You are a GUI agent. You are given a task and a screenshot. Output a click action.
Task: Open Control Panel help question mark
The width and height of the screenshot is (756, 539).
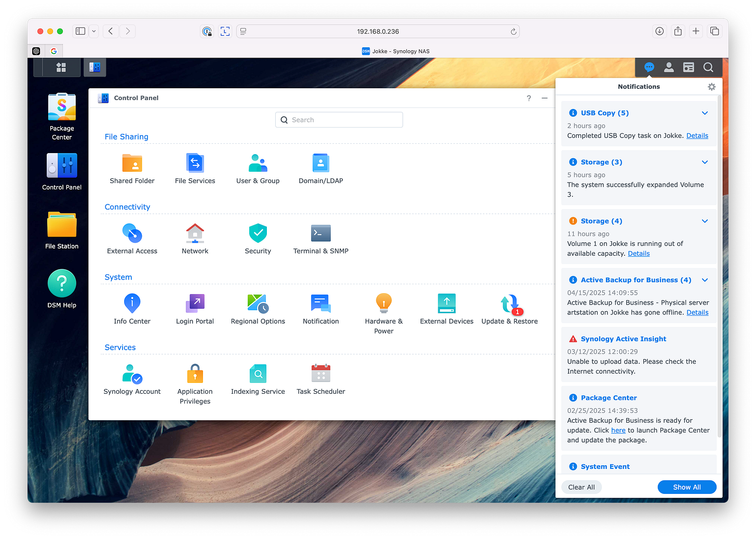[x=529, y=98]
